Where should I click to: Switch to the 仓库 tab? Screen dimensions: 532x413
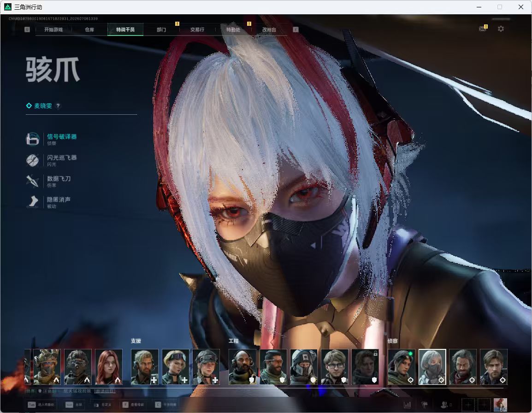(89, 29)
